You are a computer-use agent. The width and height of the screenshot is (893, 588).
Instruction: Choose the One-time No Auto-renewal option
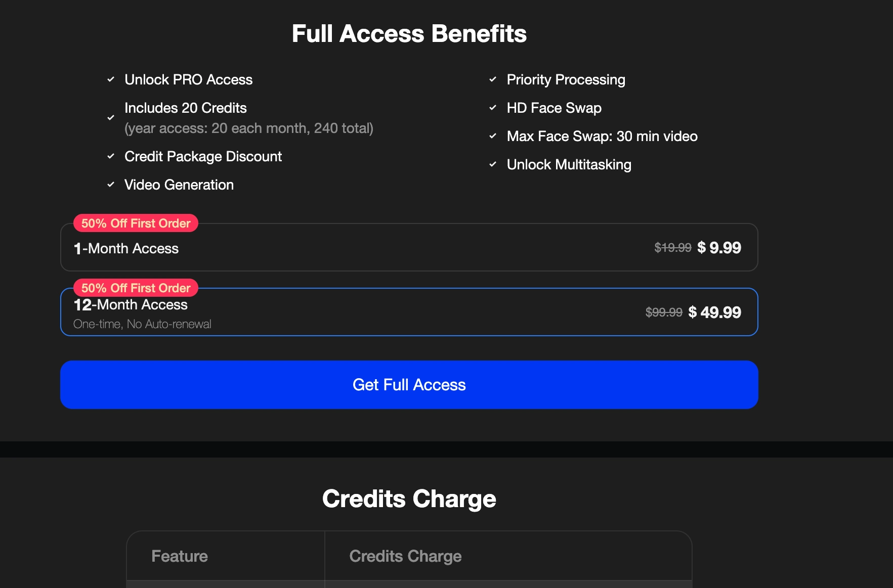[142, 324]
